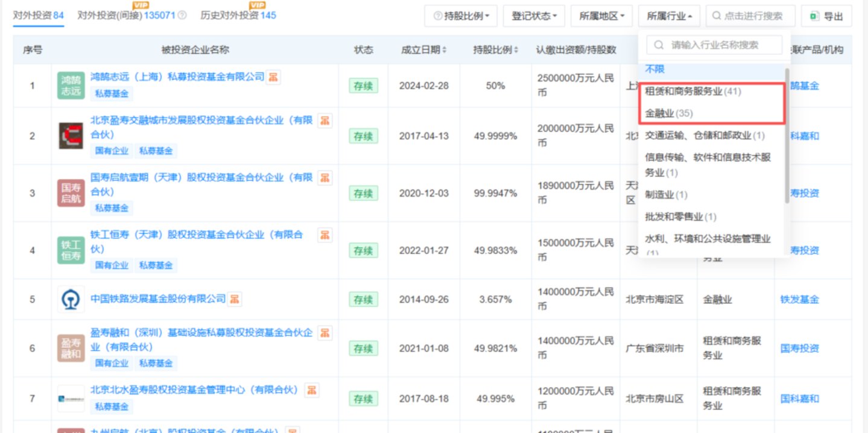The height and width of the screenshot is (433, 868).
Task: Click 存续 status badge in row 1
Action: (363, 86)
